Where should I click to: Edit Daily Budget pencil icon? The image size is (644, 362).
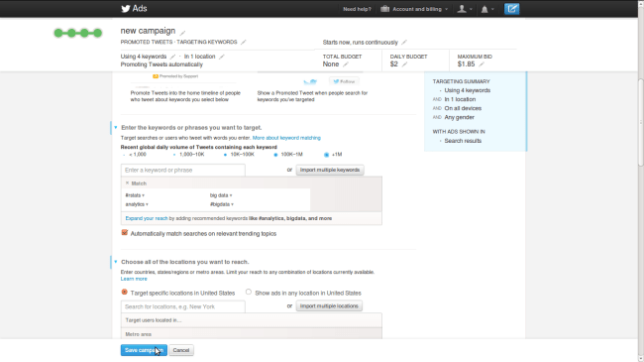(x=404, y=64)
